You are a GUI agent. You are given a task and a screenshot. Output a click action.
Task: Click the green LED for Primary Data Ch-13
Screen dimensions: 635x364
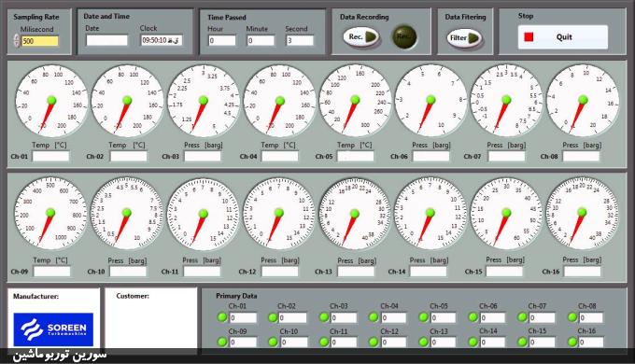[424, 343]
